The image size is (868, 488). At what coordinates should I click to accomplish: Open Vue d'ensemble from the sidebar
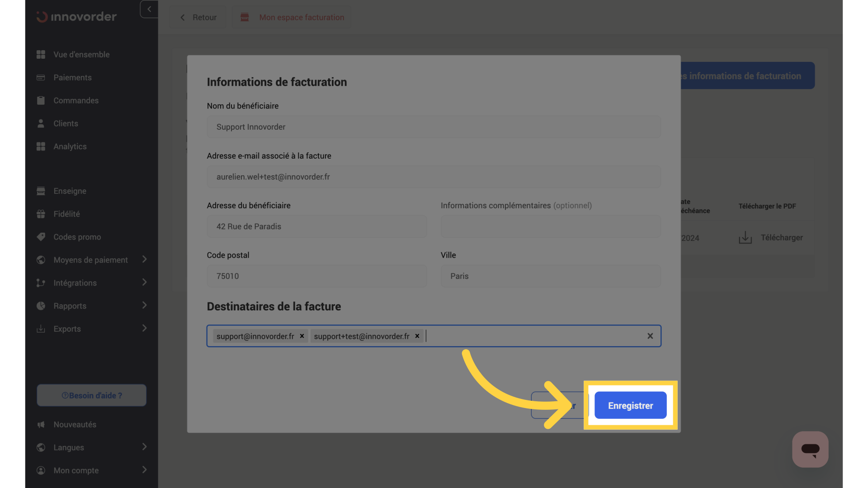point(81,54)
